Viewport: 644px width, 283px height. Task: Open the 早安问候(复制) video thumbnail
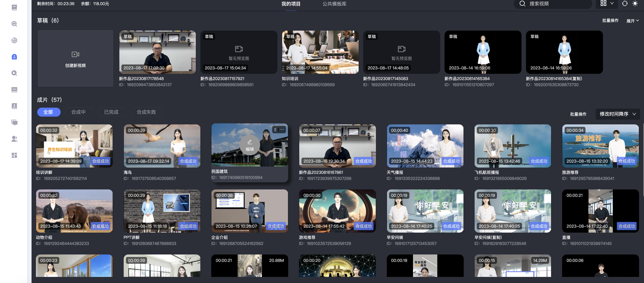(x=513, y=211)
